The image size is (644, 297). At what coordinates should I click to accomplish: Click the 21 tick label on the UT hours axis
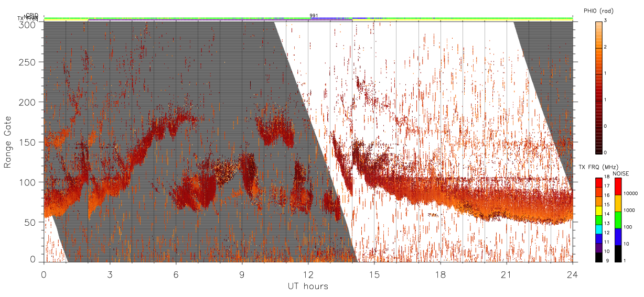(507, 274)
